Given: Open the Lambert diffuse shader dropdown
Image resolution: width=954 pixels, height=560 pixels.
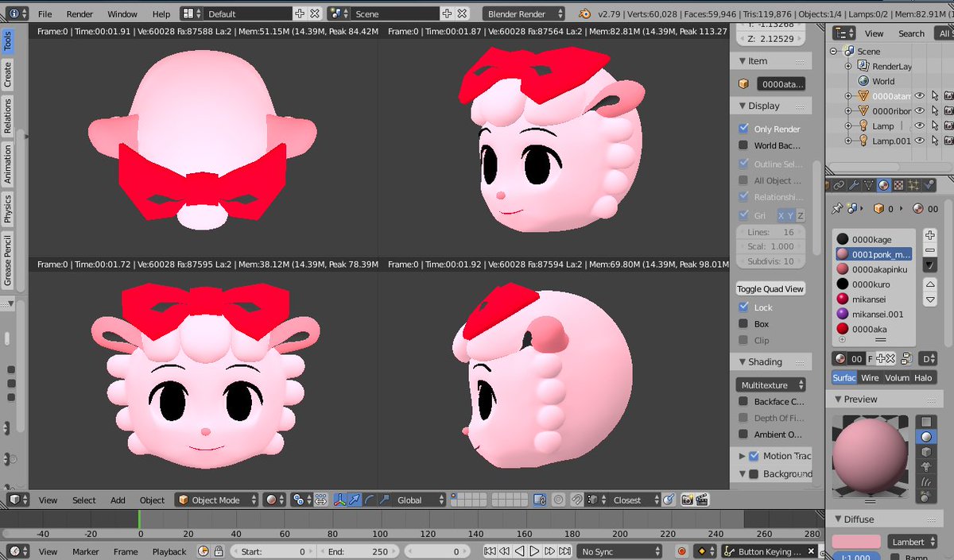Looking at the screenshot, I should pos(913,542).
